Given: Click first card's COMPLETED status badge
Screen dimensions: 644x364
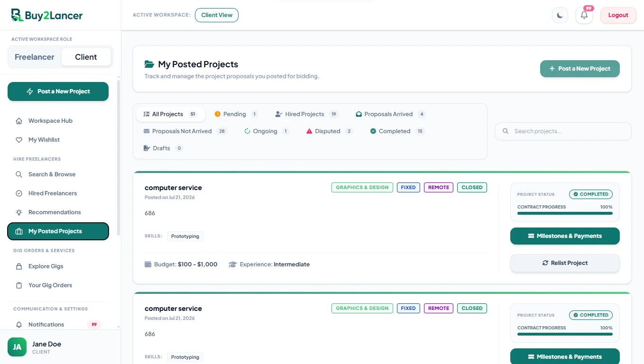Looking at the screenshot, I should pyautogui.click(x=591, y=194).
